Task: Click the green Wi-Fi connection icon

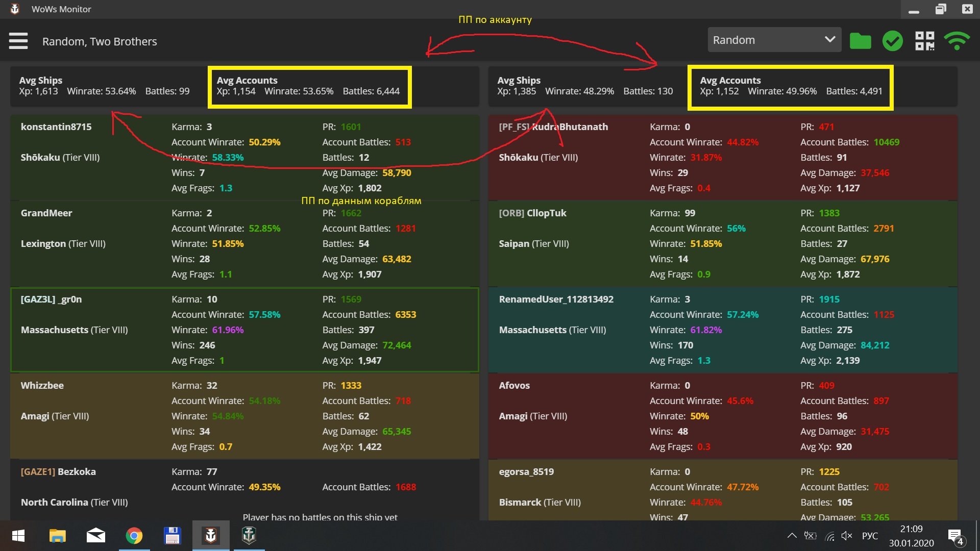Action: (957, 41)
